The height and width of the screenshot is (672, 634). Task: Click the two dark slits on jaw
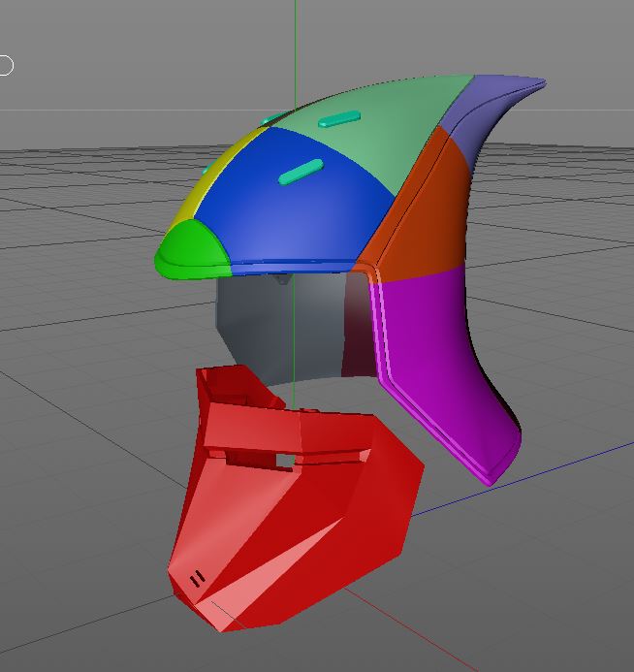click(x=197, y=579)
